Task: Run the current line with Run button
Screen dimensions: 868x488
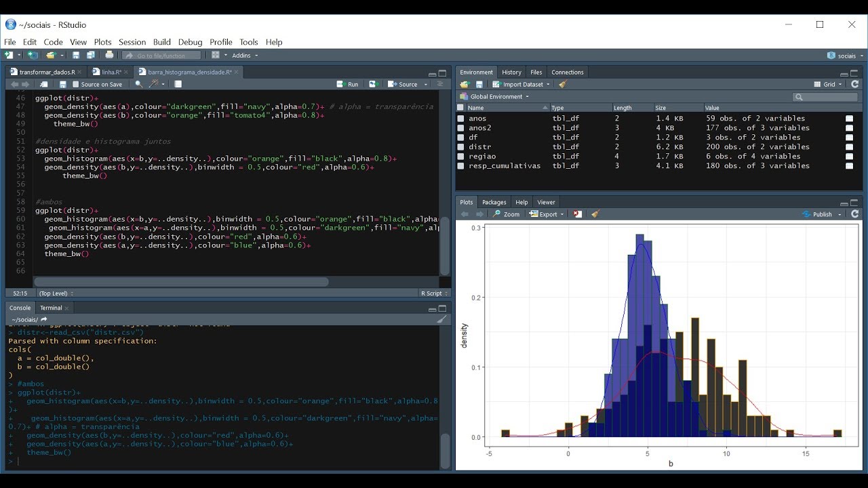Action: (x=348, y=85)
